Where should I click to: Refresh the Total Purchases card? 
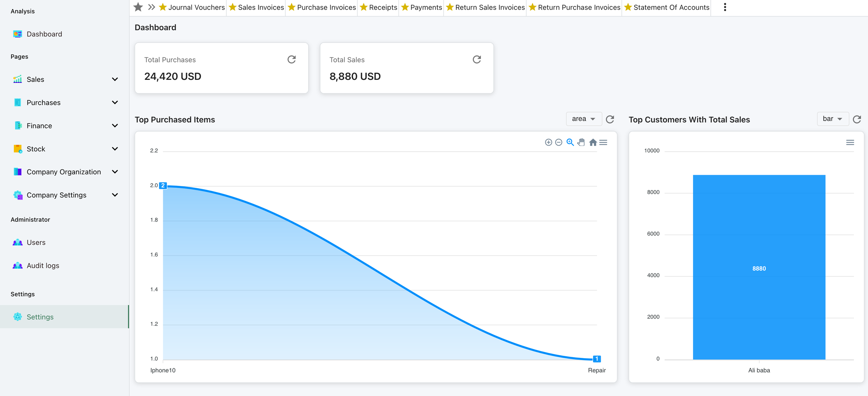(292, 59)
